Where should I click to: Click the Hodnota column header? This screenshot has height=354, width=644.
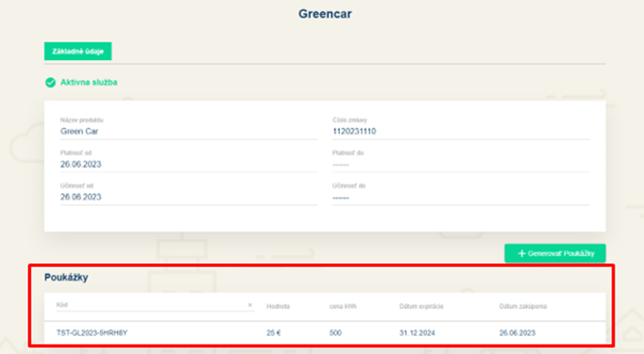pyautogui.click(x=278, y=306)
